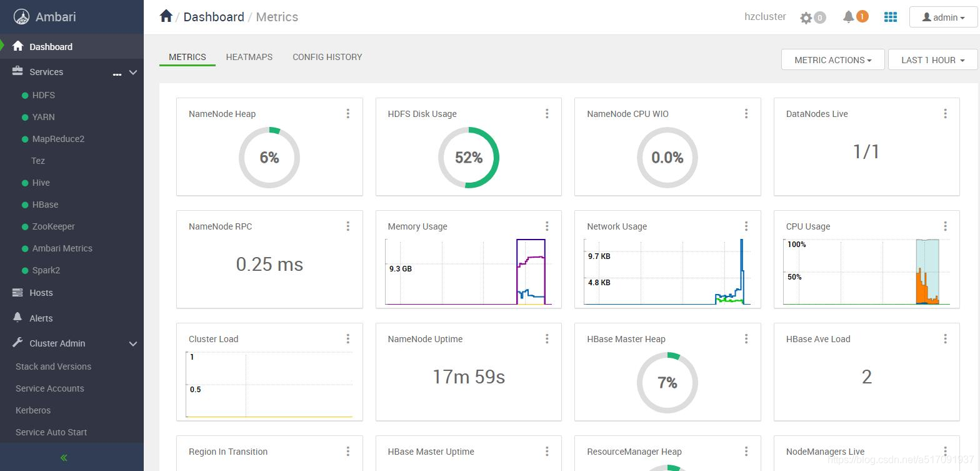Open the Last 1 Hour time range dropdown
The height and width of the screenshot is (471, 980).
tap(932, 59)
